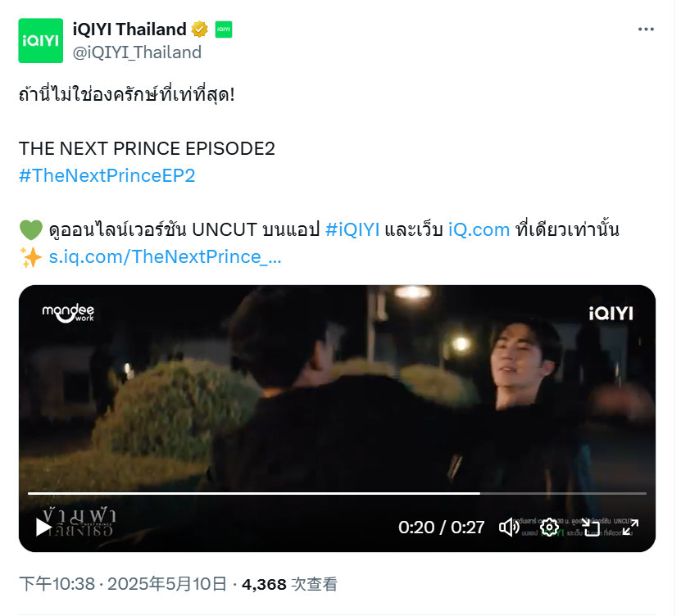
Task: Click the video frame thumbnail
Action: (x=337, y=391)
